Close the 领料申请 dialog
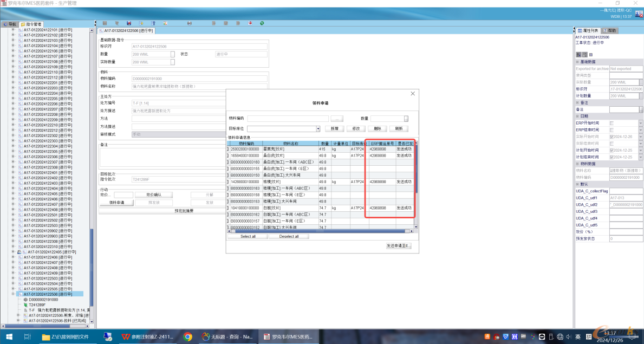Screen dimensions: 644x344 click(413, 94)
